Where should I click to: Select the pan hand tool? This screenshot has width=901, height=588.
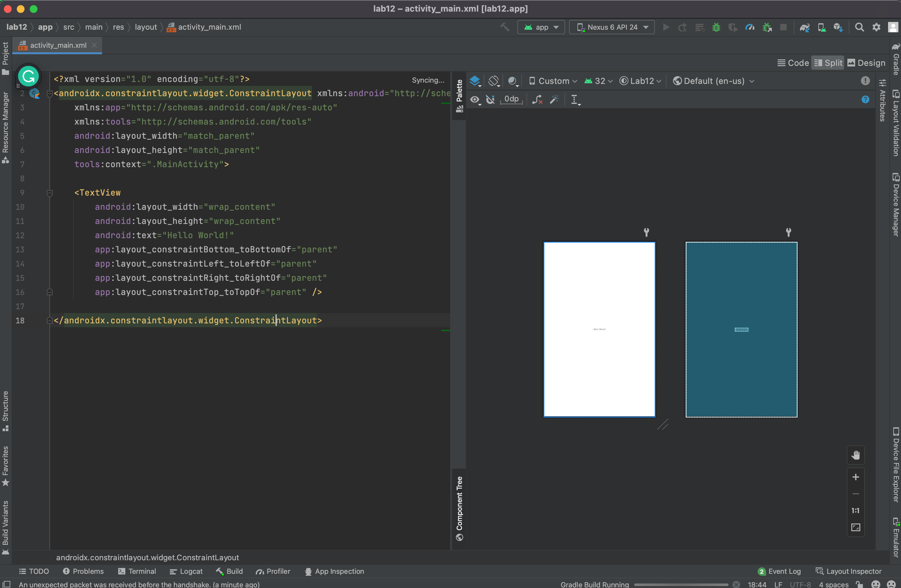(855, 455)
